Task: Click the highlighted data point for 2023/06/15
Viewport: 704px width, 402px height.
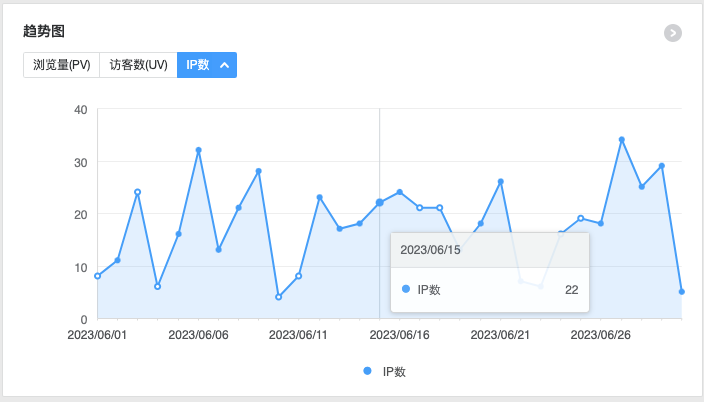Action: (x=379, y=203)
